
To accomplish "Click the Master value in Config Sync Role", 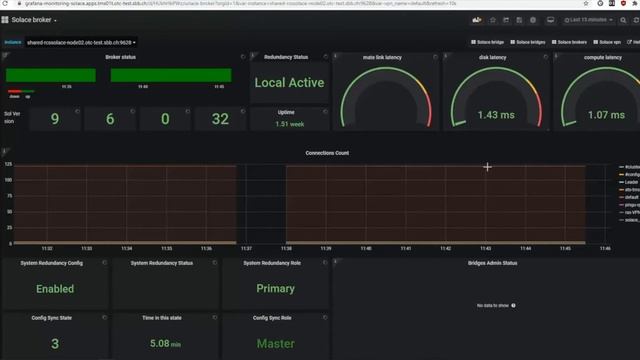I will point(276,343).
